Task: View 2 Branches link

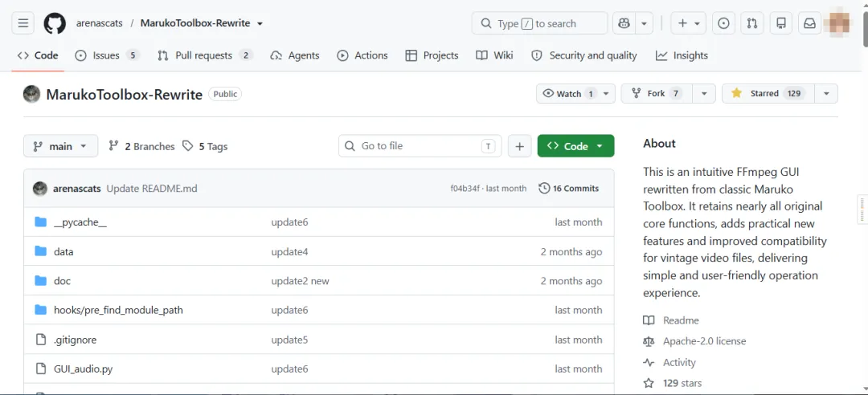Action: tap(141, 146)
